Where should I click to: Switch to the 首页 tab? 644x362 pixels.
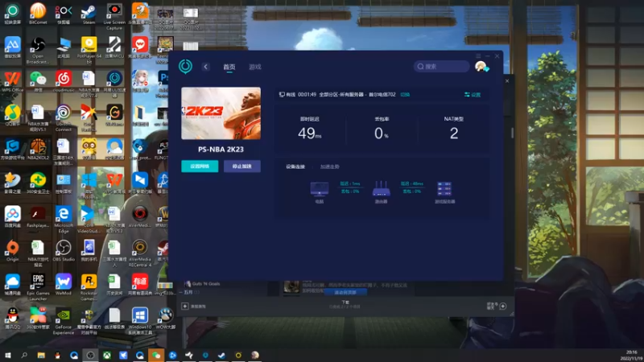[229, 67]
